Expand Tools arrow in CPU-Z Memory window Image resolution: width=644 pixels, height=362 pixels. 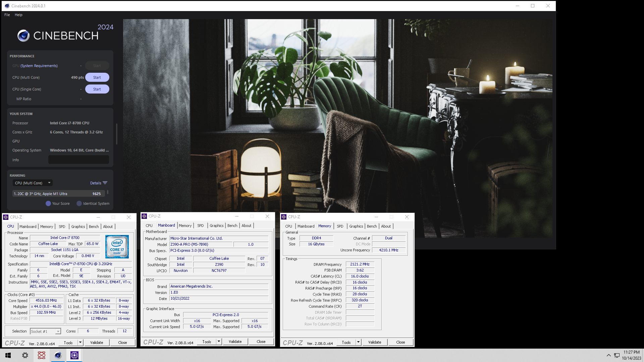358,342
